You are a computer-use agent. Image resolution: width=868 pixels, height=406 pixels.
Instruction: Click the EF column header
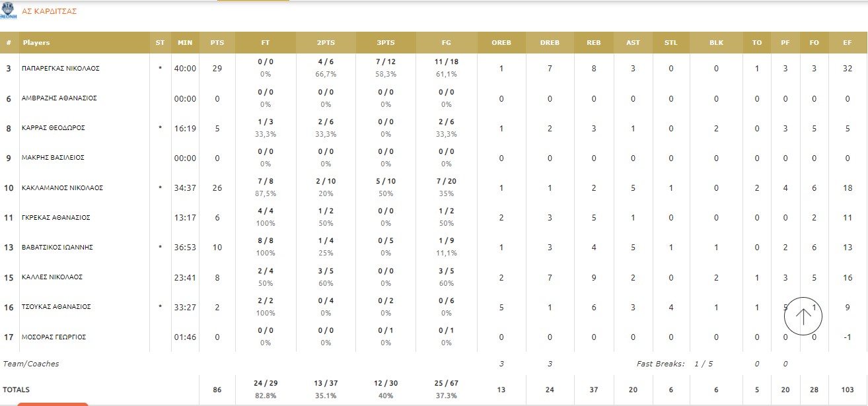tap(847, 43)
